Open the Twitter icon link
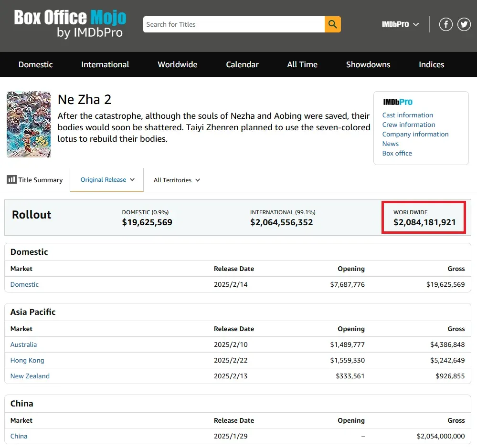 pos(464,24)
